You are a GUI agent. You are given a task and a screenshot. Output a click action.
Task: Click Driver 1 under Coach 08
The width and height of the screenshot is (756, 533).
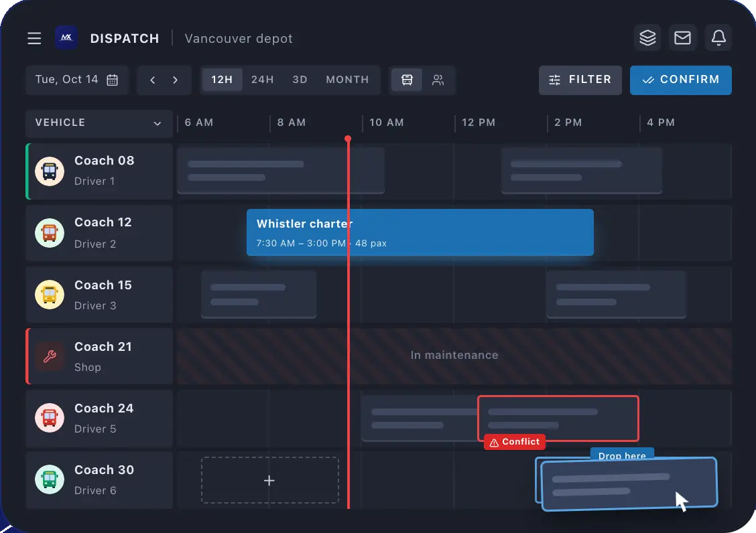[94, 181]
